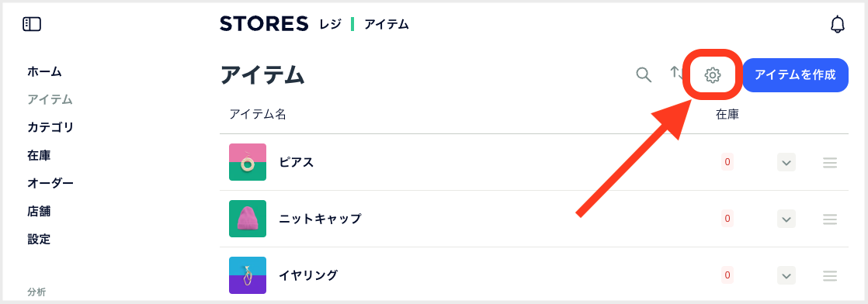Screen dimensions: 868x304
Task: Open item settings gear icon
Action: pos(713,75)
